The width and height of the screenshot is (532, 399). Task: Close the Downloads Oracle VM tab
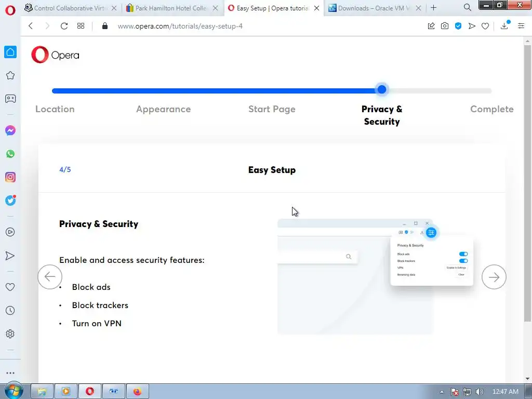pos(418,8)
